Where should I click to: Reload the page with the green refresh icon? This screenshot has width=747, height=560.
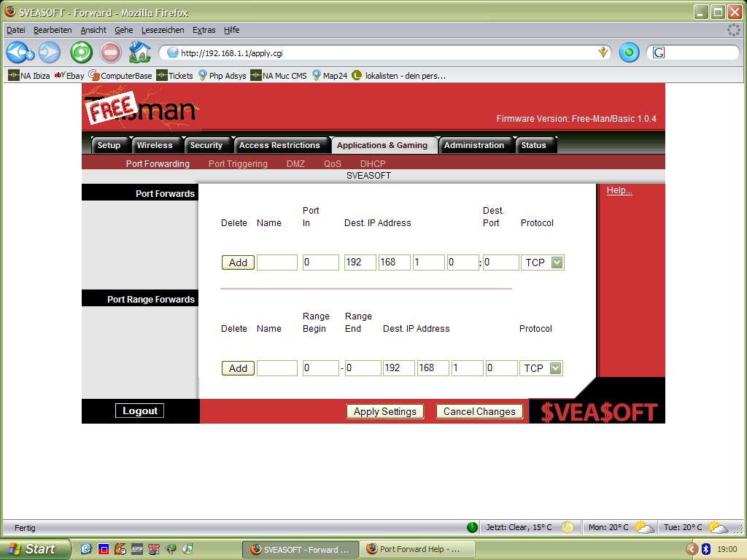(x=82, y=52)
